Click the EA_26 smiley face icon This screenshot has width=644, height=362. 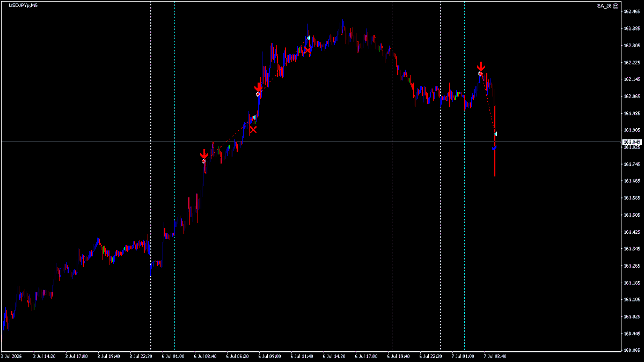point(615,5)
